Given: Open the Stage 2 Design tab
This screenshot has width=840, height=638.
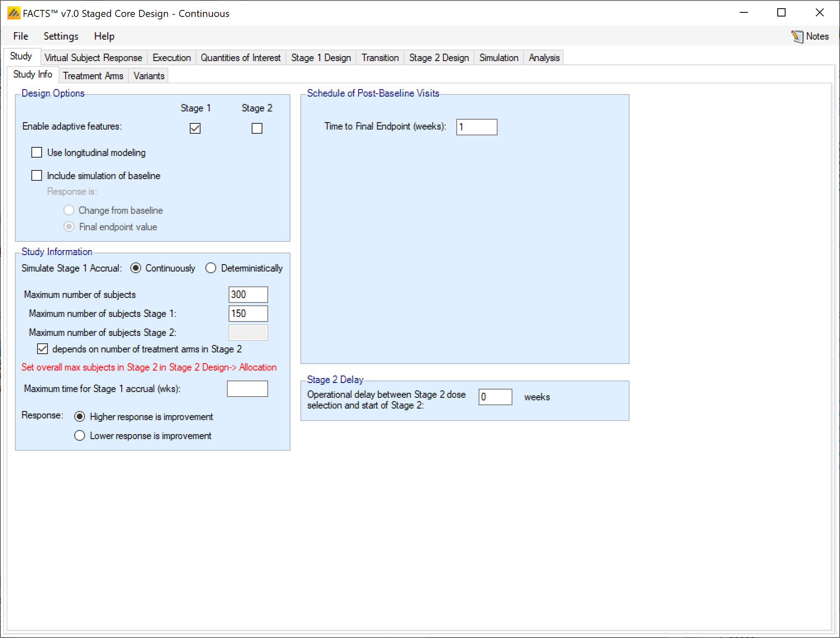Looking at the screenshot, I should [439, 58].
